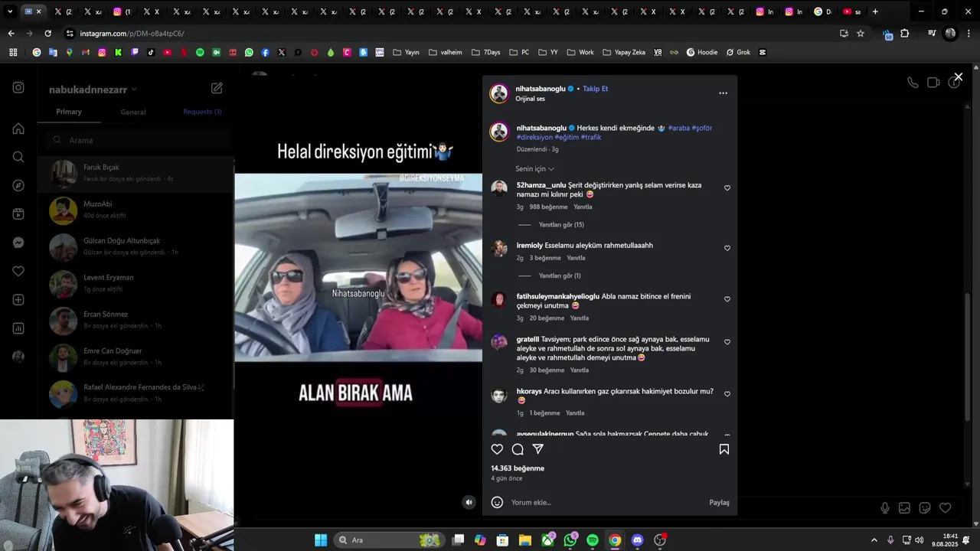Expand the 1 reply under iremioly comment
The image size is (980, 551).
pyautogui.click(x=560, y=275)
